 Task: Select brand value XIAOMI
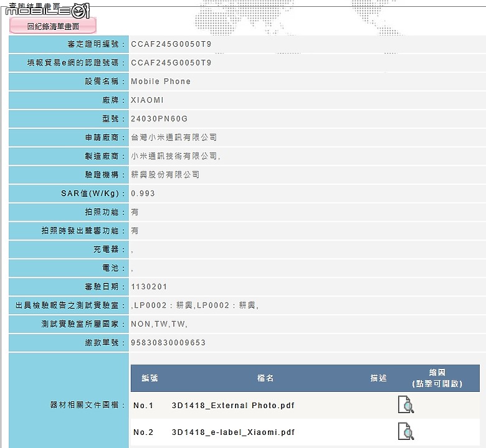point(147,100)
